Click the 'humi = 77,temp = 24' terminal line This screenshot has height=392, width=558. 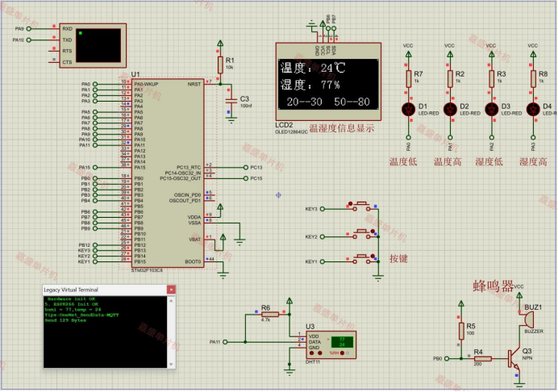(x=73, y=310)
